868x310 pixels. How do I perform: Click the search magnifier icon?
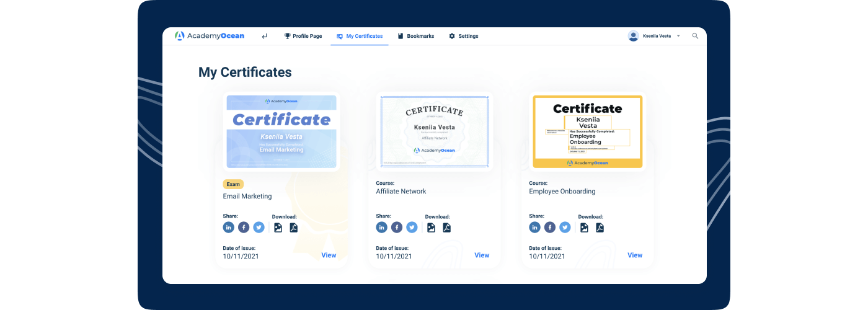point(695,36)
